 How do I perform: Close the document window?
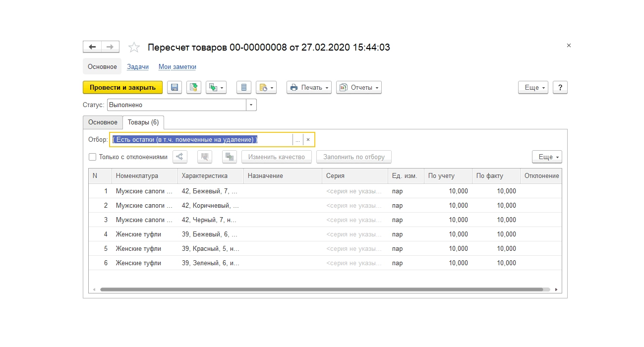pos(569,45)
